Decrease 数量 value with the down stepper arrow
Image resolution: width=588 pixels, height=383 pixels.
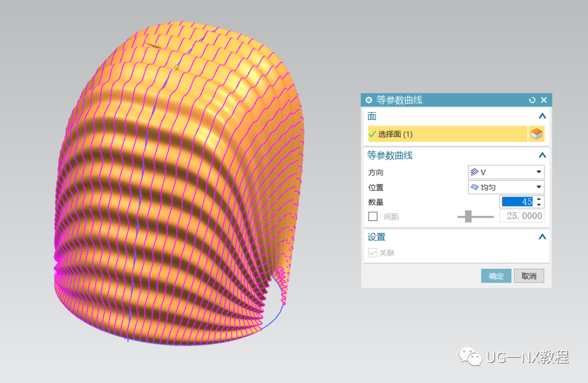point(538,204)
